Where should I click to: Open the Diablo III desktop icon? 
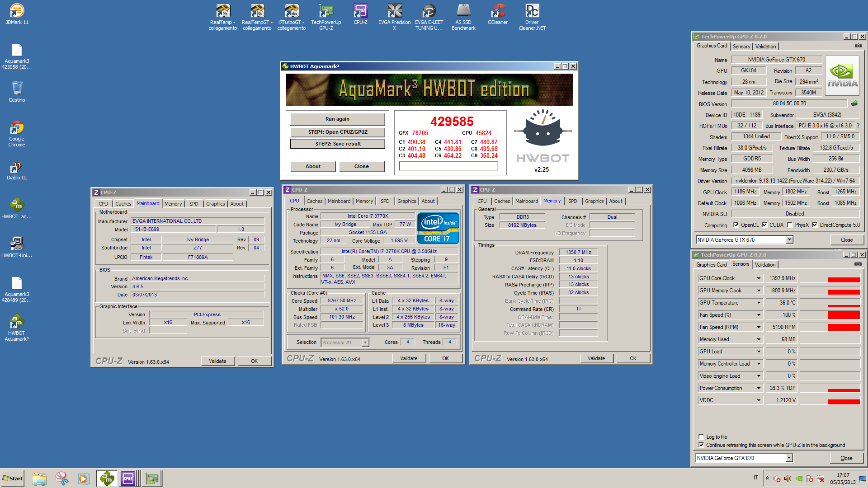click(17, 170)
